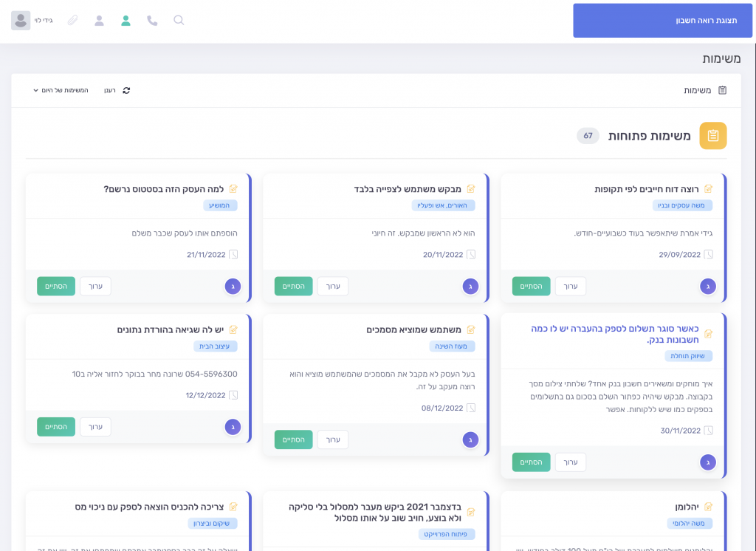Image resolution: width=756 pixels, height=551 pixels.
Task: Click the פיתוח הפרוייקט client tag
Action: (x=446, y=534)
